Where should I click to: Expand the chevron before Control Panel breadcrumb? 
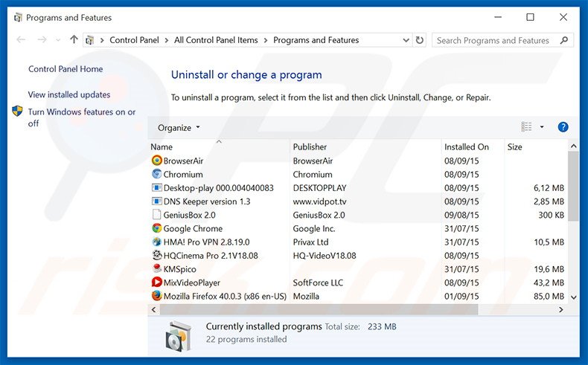[x=102, y=40]
